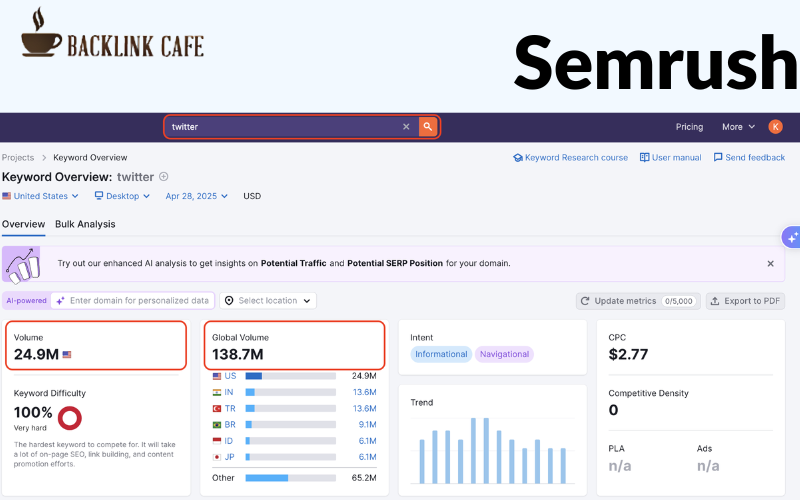Click the US volume bar

coord(291,376)
